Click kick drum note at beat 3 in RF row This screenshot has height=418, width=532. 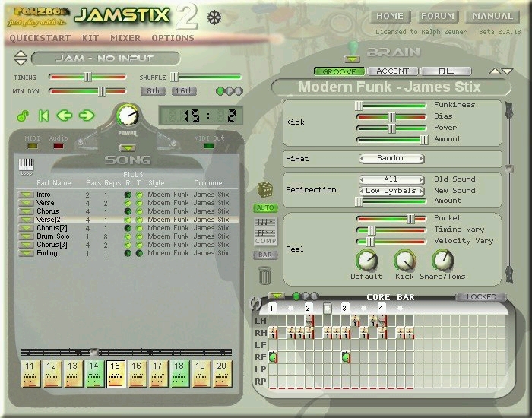pyautogui.click(x=346, y=357)
